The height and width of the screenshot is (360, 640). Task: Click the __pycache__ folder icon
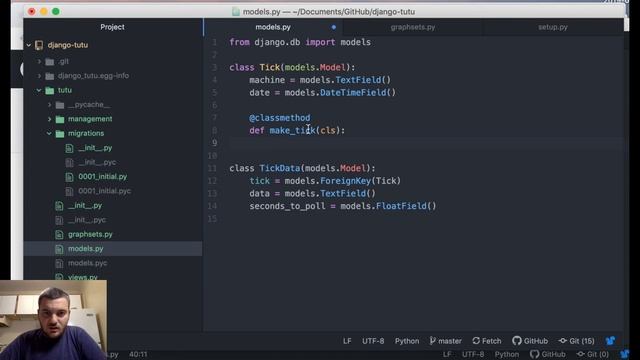coord(60,105)
